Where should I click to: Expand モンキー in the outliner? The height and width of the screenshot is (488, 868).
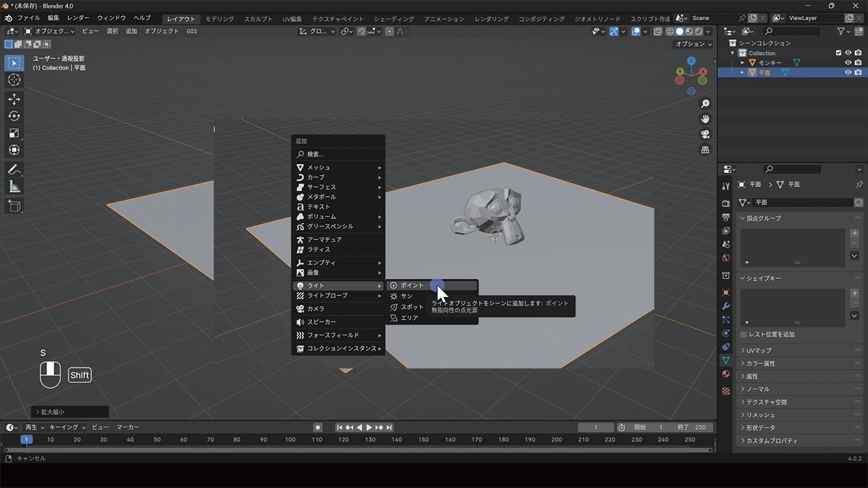point(742,63)
